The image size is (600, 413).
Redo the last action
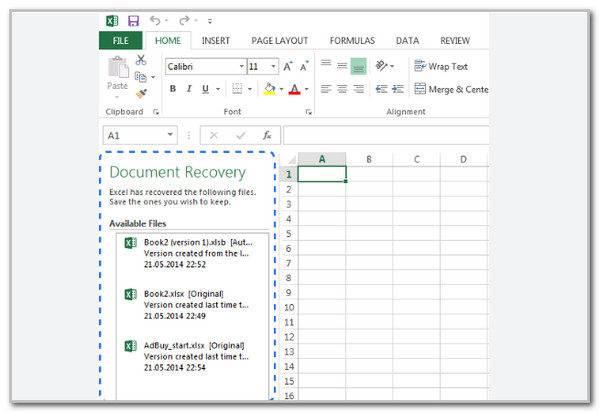[x=184, y=20]
